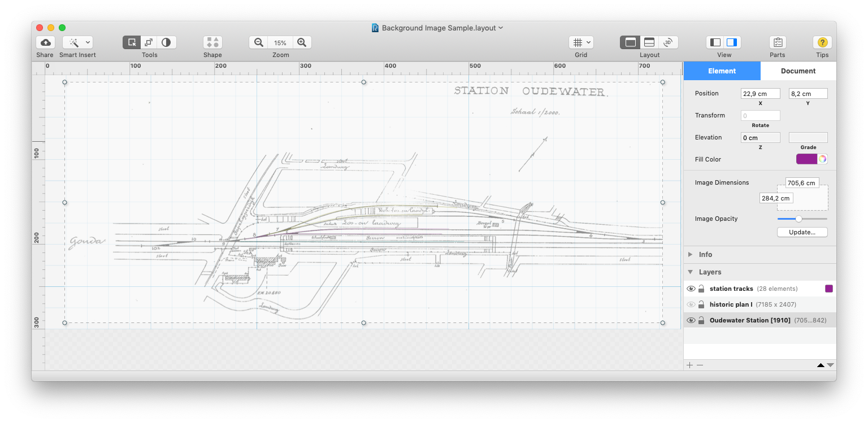Viewport: 868px width, 423px height.
Task: Zoom in with the plus magnifier
Action: coord(302,42)
